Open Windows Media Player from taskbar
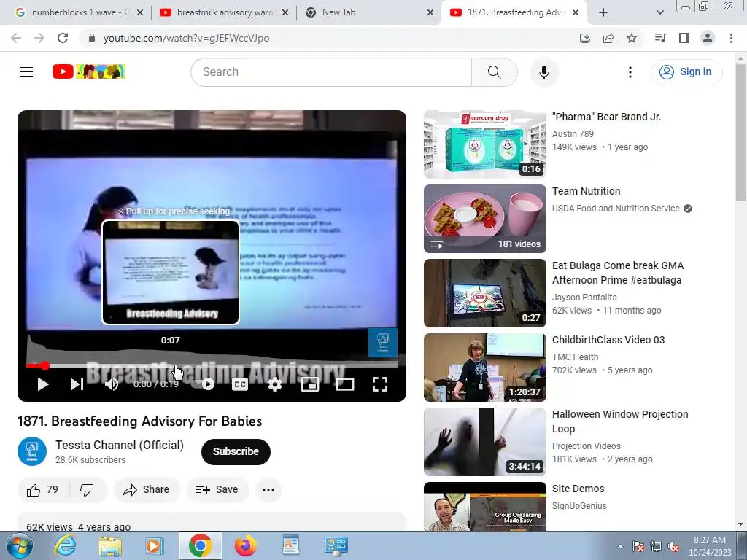747x560 pixels. click(x=155, y=546)
